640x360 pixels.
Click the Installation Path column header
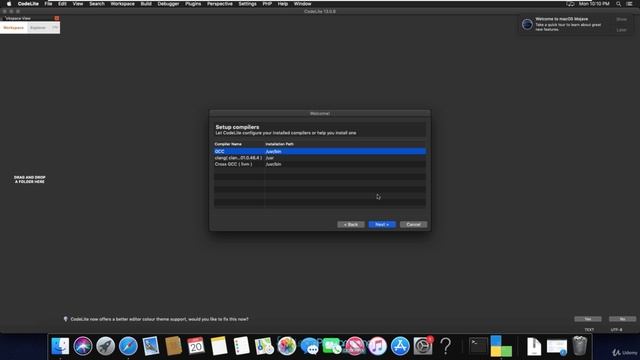[280, 144]
